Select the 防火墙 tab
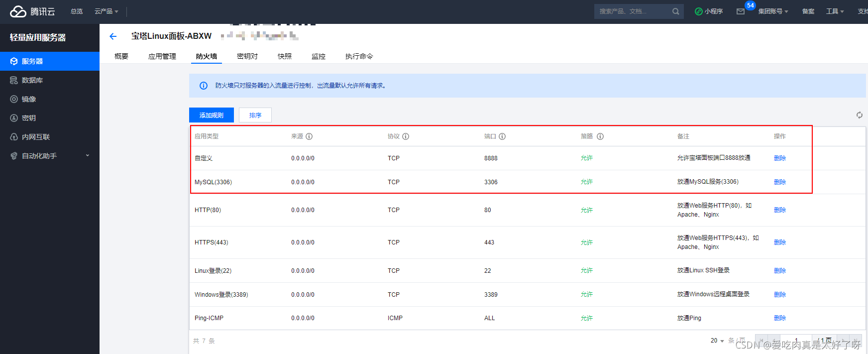 207,56
